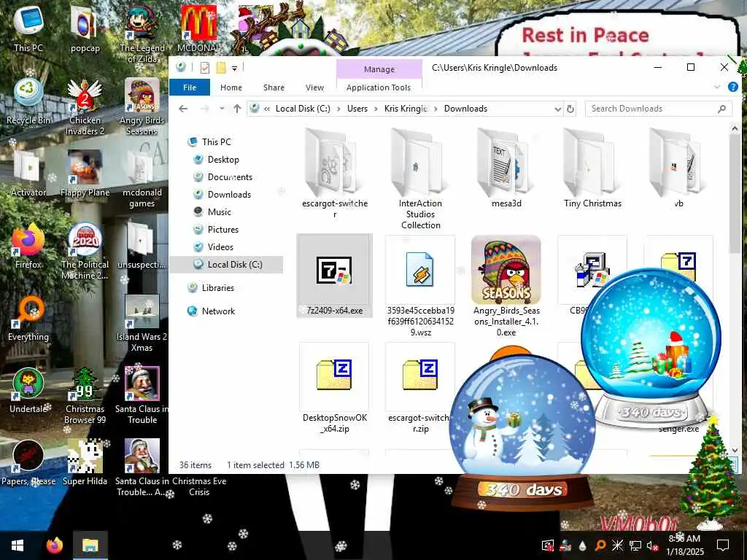Click Kris Kringle in the breadcrumb
747x560 pixels.
coord(406,109)
